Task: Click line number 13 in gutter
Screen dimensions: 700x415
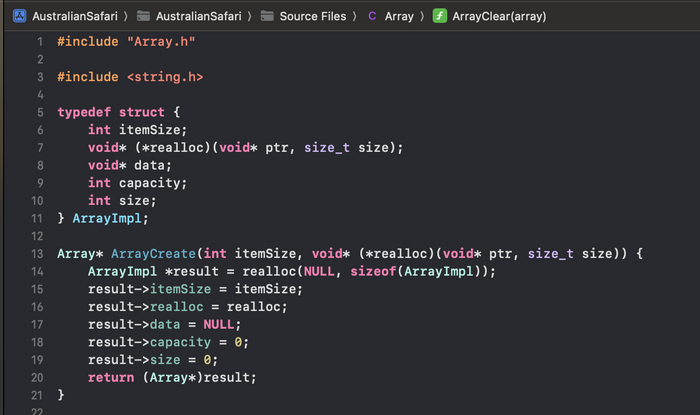Action: coord(37,253)
